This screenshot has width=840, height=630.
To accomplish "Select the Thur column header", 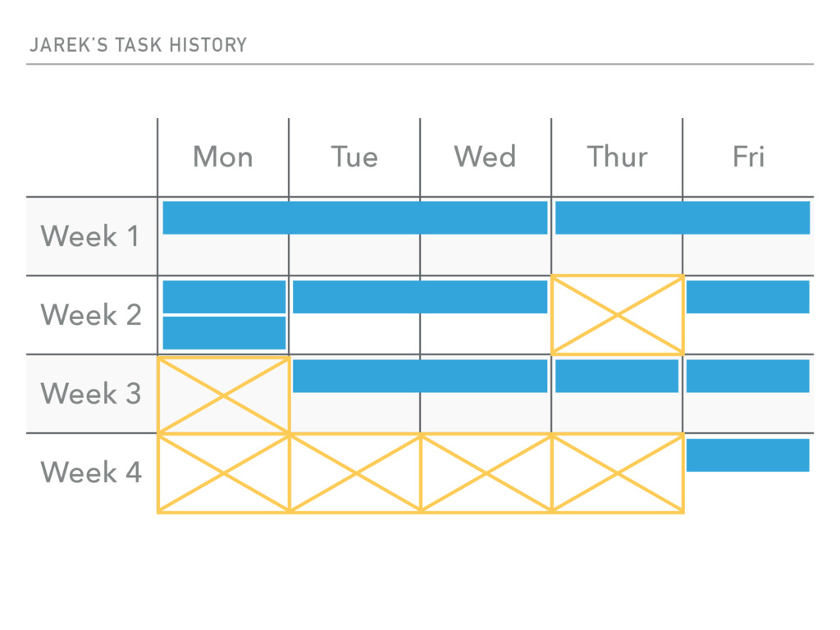I will pos(617,157).
